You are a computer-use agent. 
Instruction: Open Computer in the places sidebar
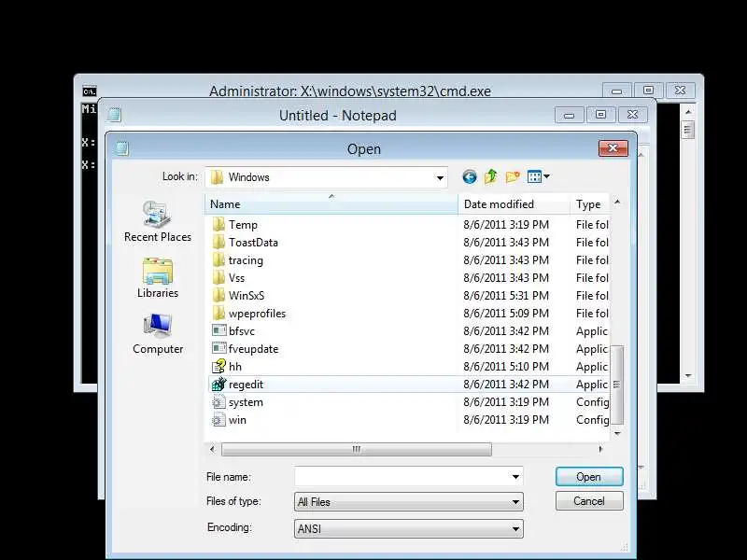[158, 334]
